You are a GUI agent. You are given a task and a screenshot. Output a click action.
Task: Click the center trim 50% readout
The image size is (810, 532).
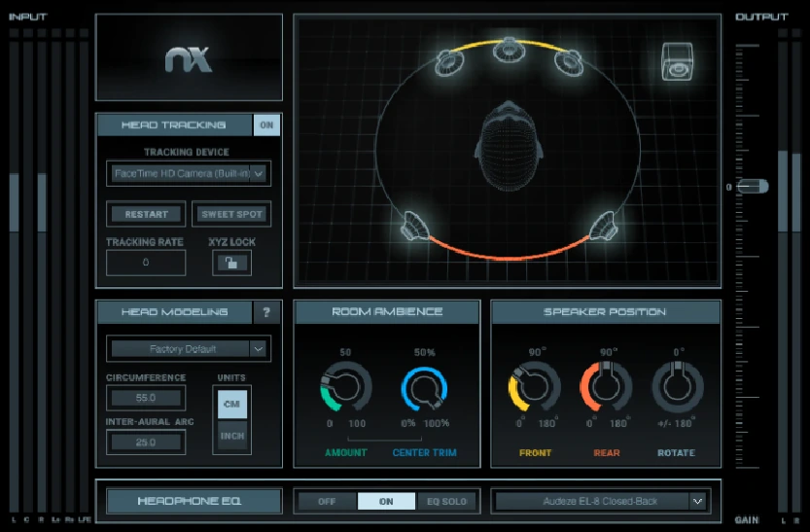click(425, 352)
